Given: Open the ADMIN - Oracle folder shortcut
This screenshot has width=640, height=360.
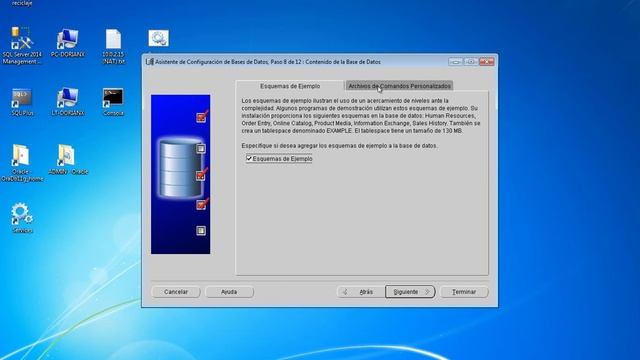Looking at the screenshot, I should [x=68, y=160].
